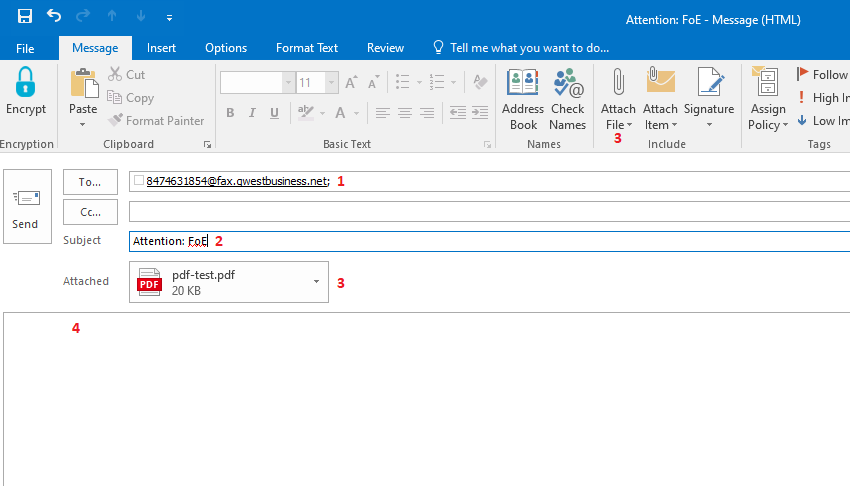Open the font color picker arrow

(x=357, y=113)
